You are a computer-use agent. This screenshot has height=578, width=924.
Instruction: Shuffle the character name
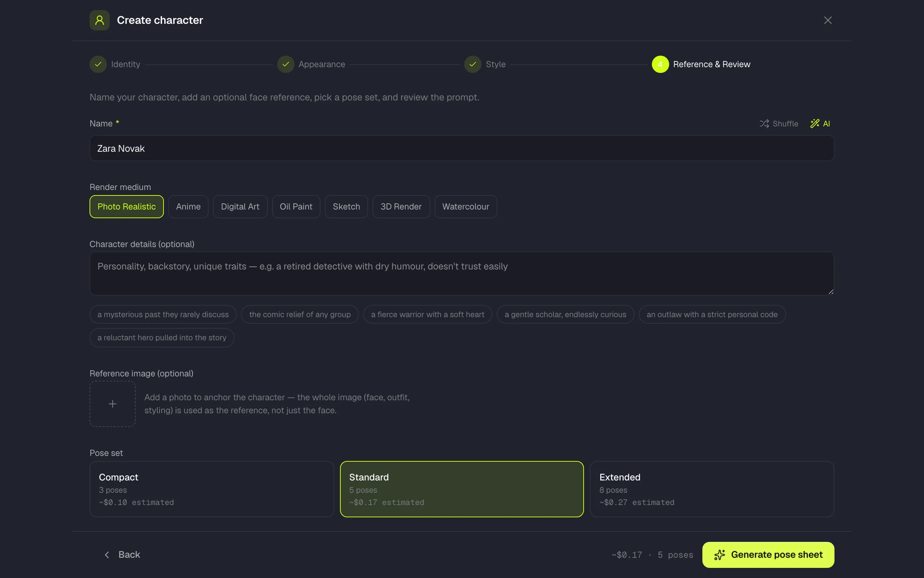pos(779,124)
